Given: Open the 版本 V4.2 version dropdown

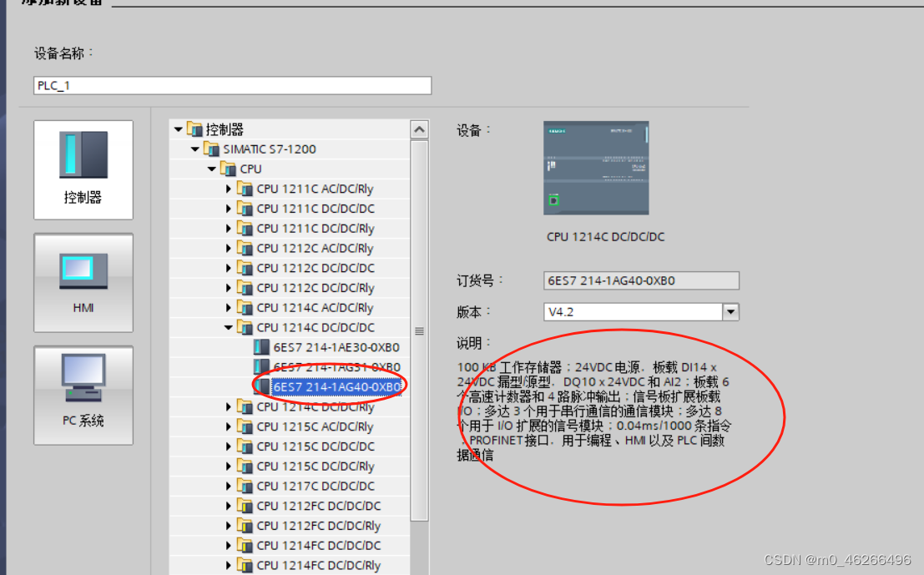Looking at the screenshot, I should click(x=730, y=311).
